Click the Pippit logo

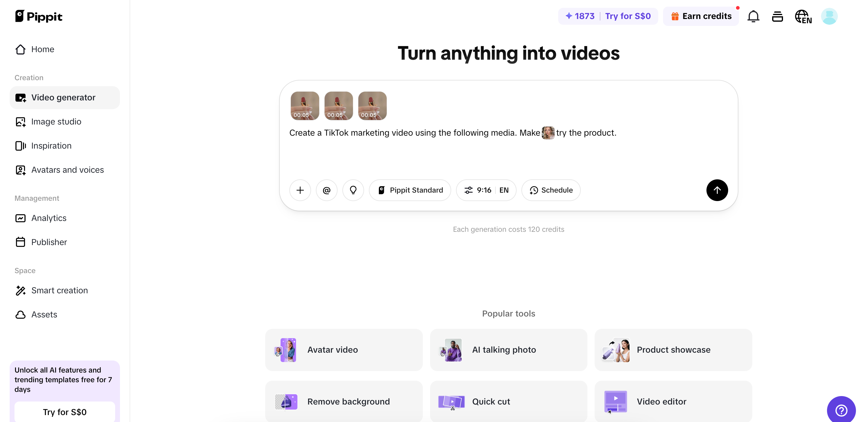[x=39, y=16]
